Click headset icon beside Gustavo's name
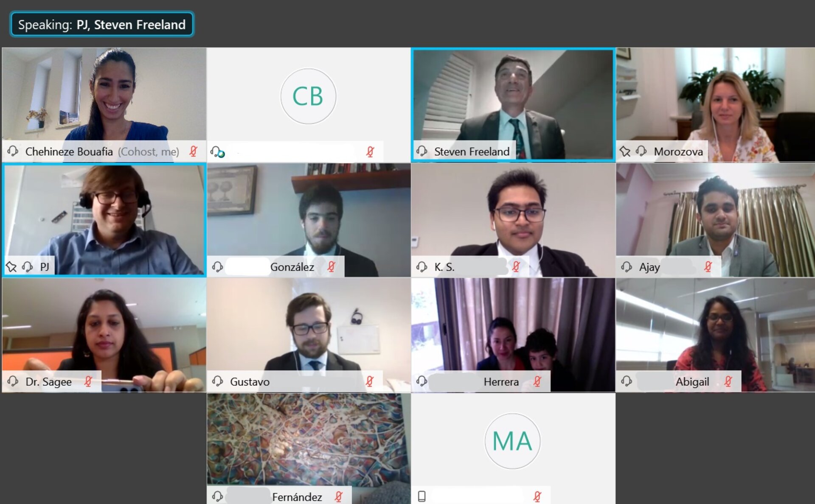The height and width of the screenshot is (504, 815). click(x=217, y=381)
